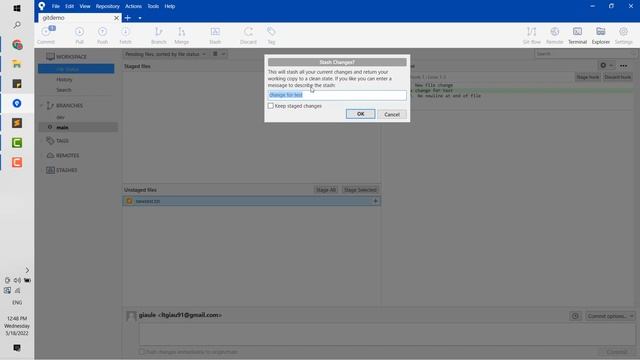Open Settings from the toolbar
This screenshot has width=640, height=360.
coord(623,35)
